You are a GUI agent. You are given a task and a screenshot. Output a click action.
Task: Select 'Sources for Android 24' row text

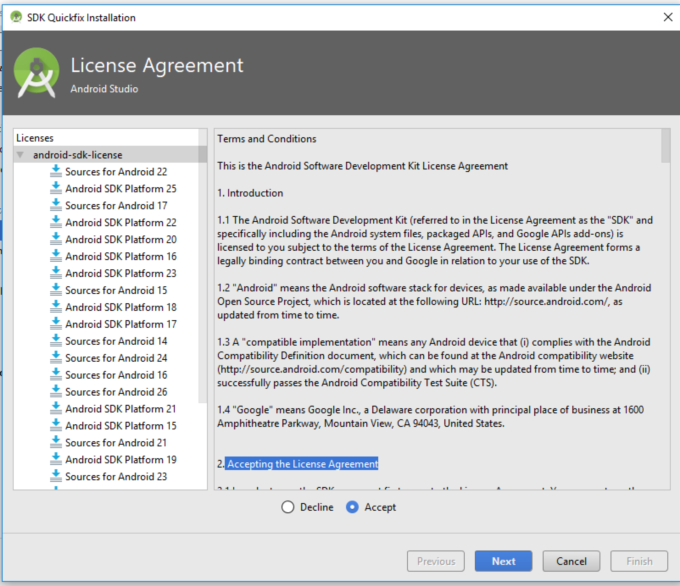[x=116, y=358]
